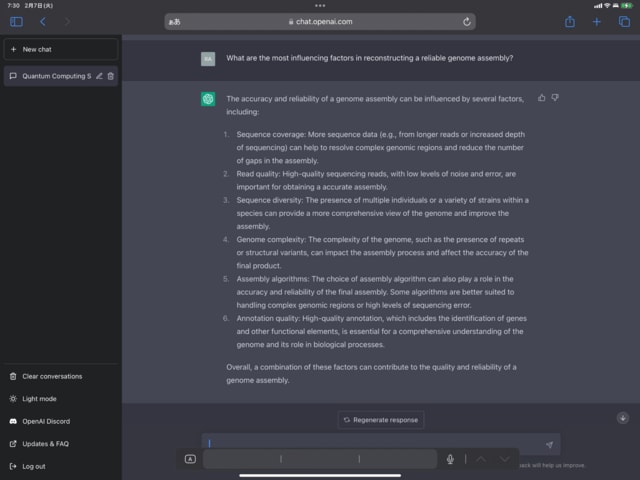
Task: Give the response a thumbs down
Action: click(x=555, y=98)
